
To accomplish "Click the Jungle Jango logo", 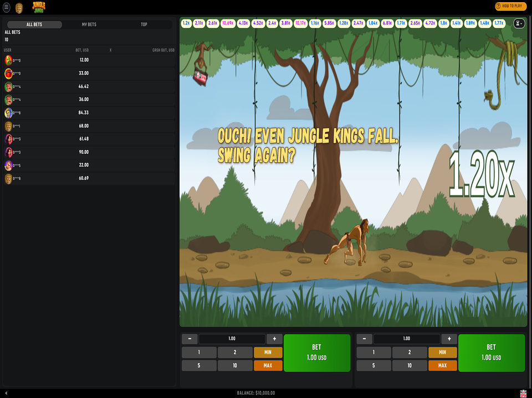I will pyautogui.click(x=39, y=7).
